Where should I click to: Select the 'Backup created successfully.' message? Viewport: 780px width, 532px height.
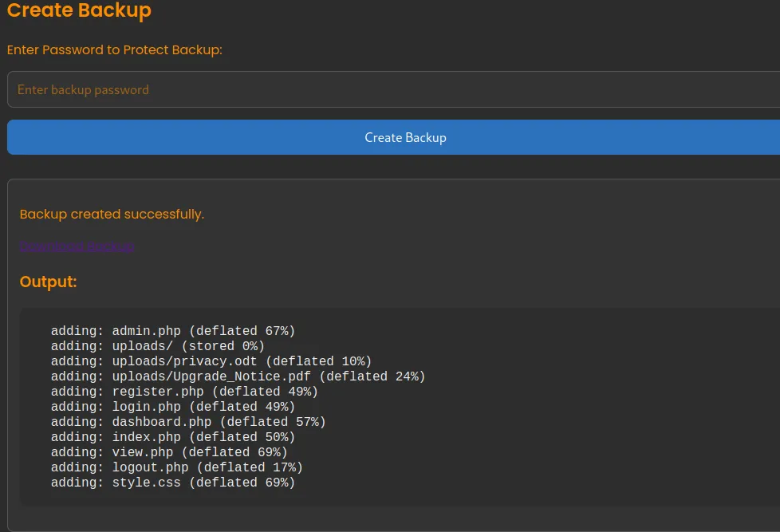[x=112, y=214]
